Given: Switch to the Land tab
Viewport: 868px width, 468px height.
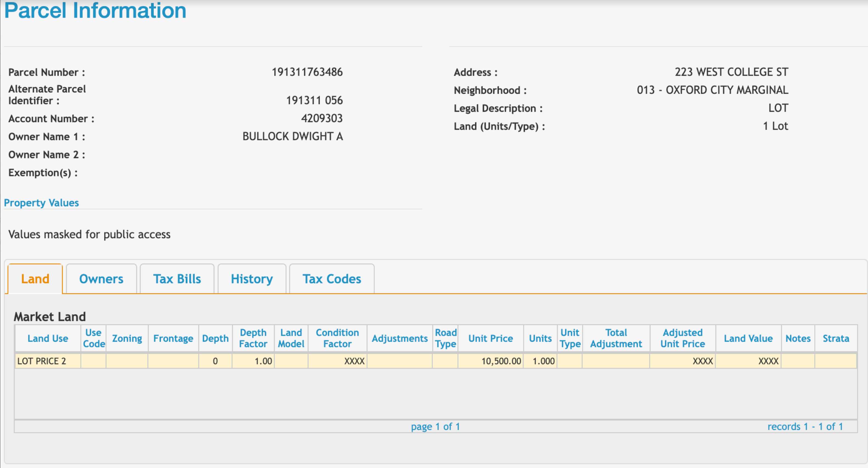Looking at the screenshot, I should pos(35,279).
